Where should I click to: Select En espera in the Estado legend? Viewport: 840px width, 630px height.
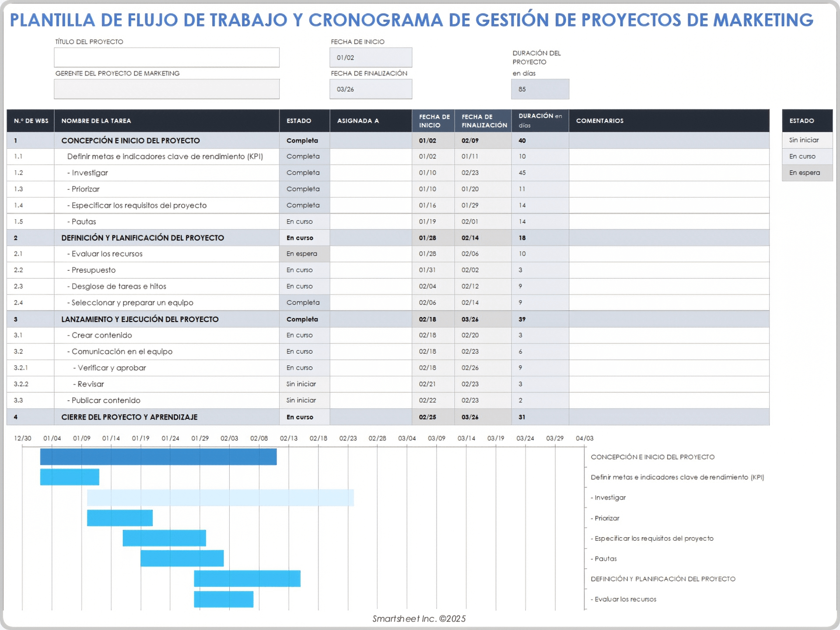tap(807, 173)
